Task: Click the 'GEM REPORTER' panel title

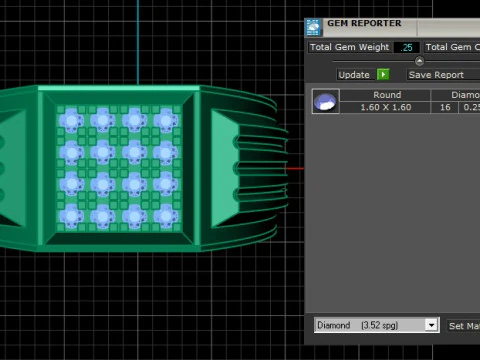Action: coord(364,23)
